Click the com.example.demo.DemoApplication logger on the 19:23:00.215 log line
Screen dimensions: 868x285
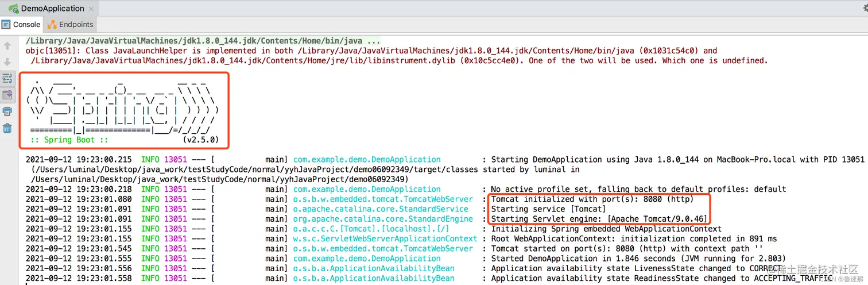(x=367, y=160)
